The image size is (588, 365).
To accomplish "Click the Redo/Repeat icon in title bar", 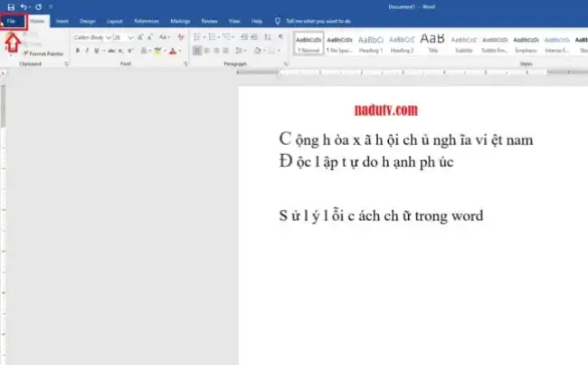I will click(x=38, y=6).
